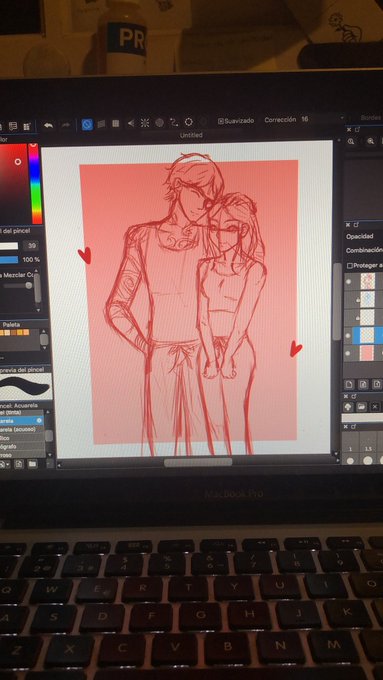Click the toolbar icon left of Undo arrow
383x680 pixels.
pos(27,126)
